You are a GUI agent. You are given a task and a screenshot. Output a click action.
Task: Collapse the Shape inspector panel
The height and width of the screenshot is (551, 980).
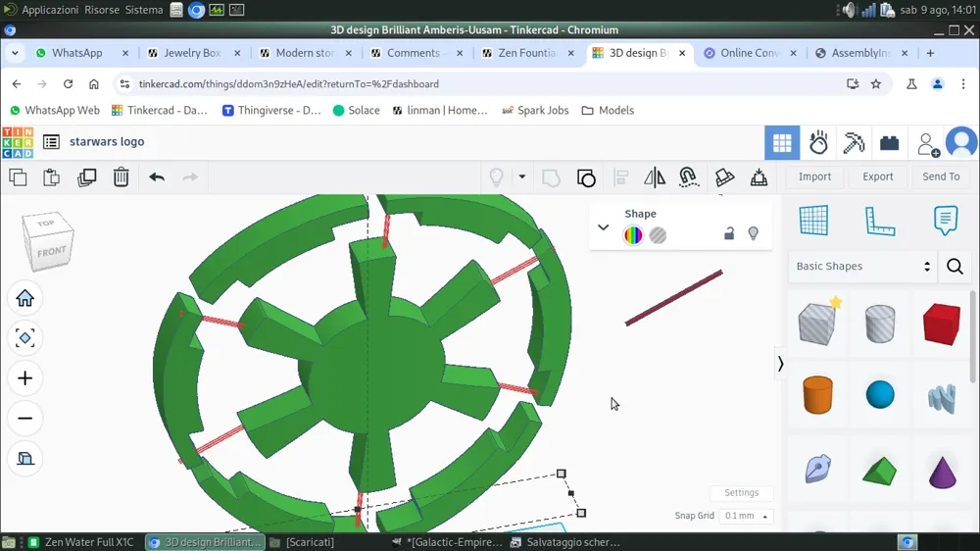(603, 227)
